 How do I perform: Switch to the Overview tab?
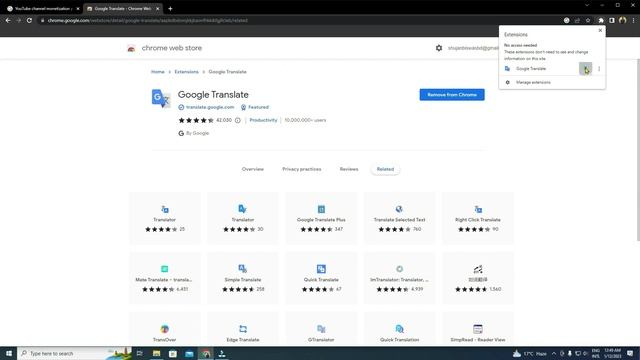click(253, 169)
